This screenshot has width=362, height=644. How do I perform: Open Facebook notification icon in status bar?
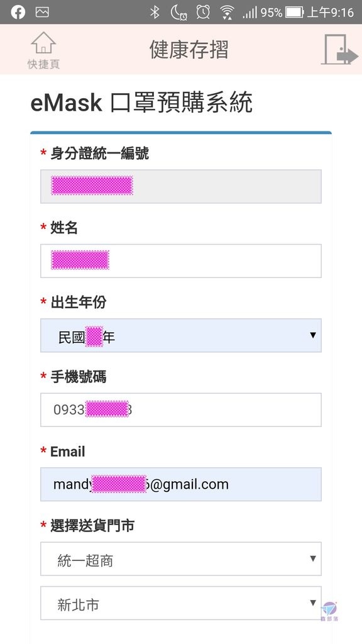click(x=18, y=13)
